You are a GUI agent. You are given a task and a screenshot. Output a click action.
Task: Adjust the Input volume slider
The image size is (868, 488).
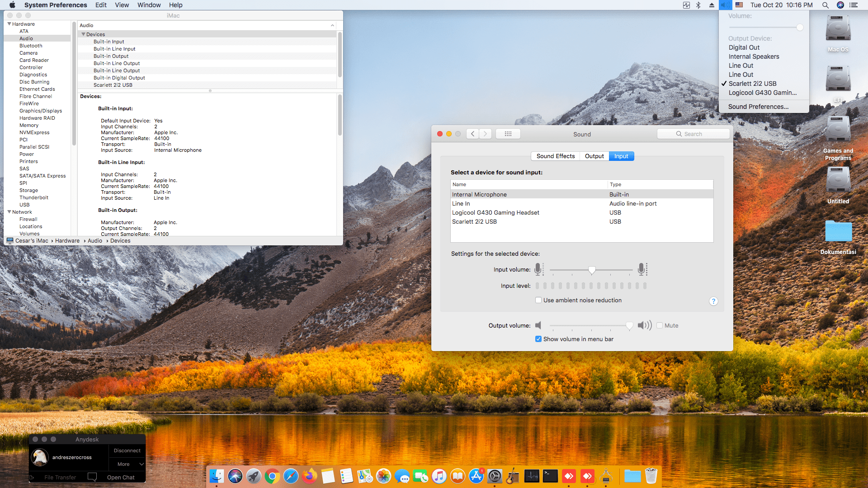pyautogui.click(x=592, y=270)
